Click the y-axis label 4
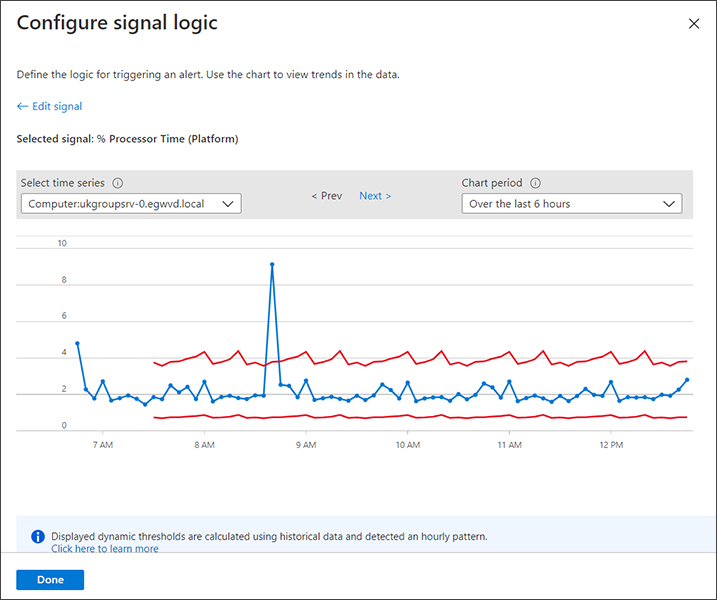The height and width of the screenshot is (600, 717). [x=64, y=352]
